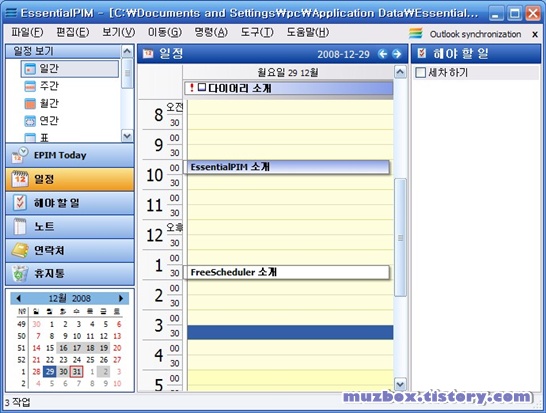This screenshot has height=413, width=546.
Task: Select December 31 in mini calendar
Action: point(77,372)
